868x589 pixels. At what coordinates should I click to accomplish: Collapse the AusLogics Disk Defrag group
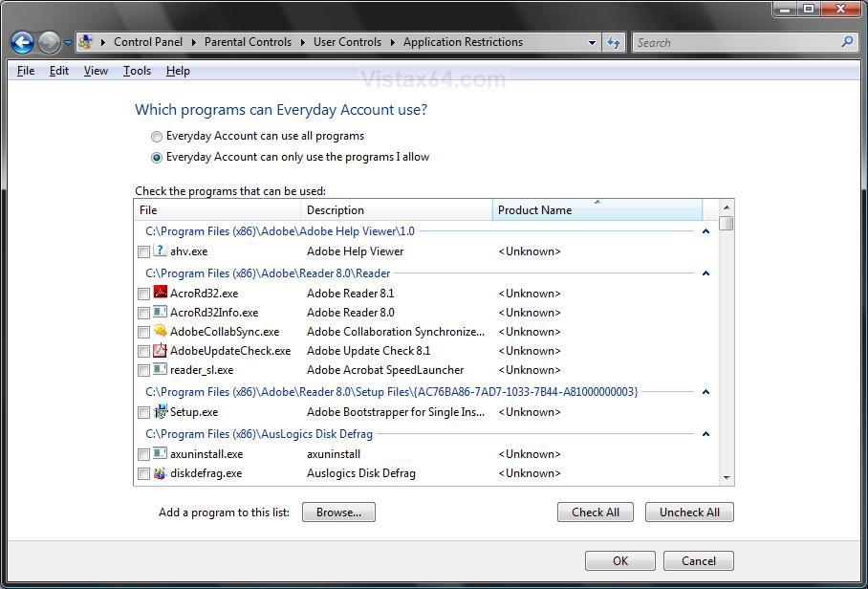click(705, 433)
